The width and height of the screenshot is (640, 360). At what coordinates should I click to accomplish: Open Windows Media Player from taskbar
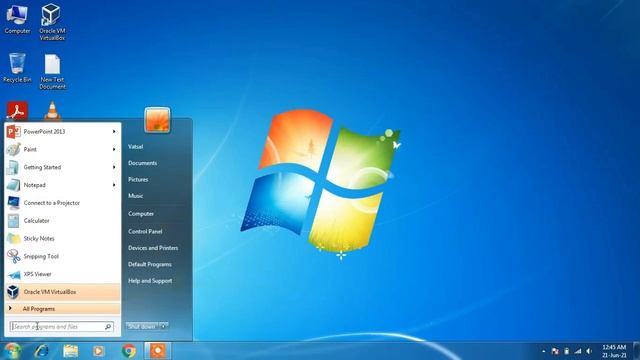click(x=98, y=351)
